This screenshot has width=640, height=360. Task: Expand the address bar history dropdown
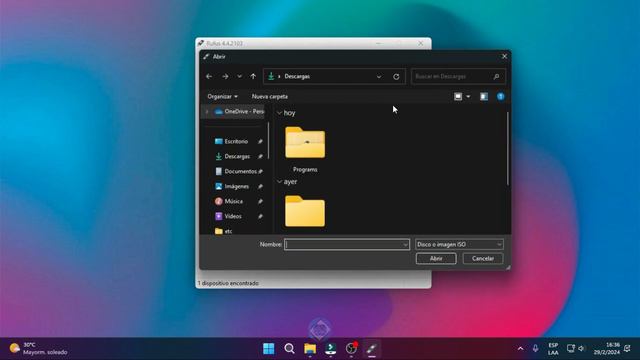pyautogui.click(x=379, y=76)
